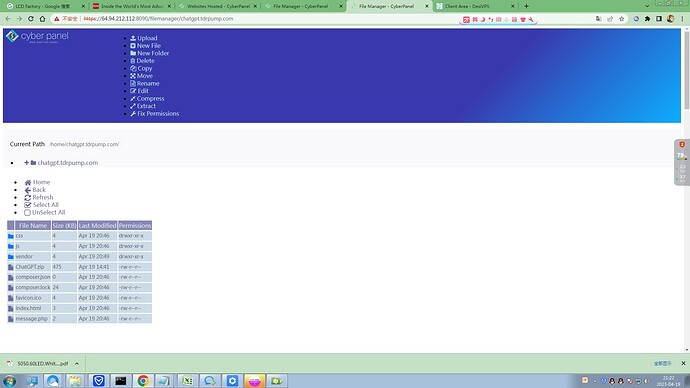Select the ChatGPT.zip file row
The image size is (690, 388).
[x=80, y=267]
